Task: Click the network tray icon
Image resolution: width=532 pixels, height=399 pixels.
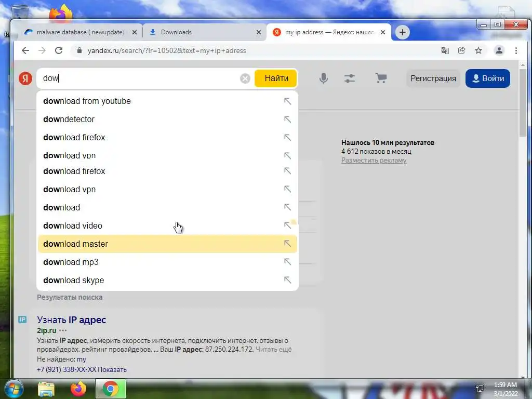Action: click(x=480, y=389)
